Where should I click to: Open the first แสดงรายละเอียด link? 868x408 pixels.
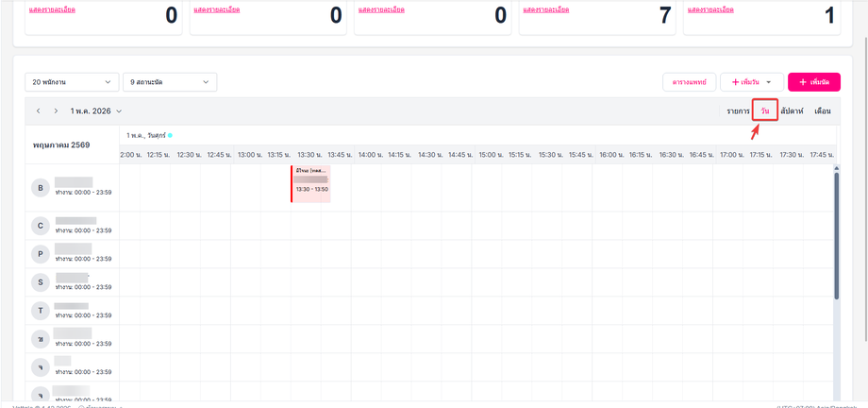(x=52, y=9)
